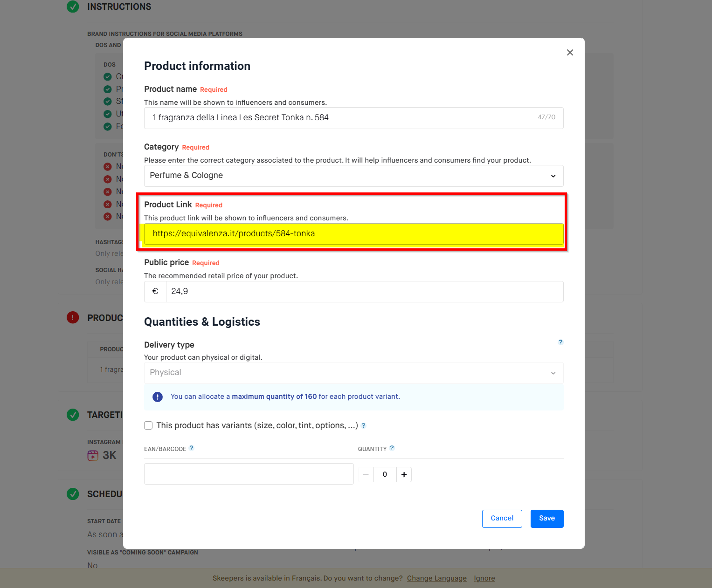Screen dimensions: 712x588
Task: Click the euro currency symbol
Action: pos(155,291)
